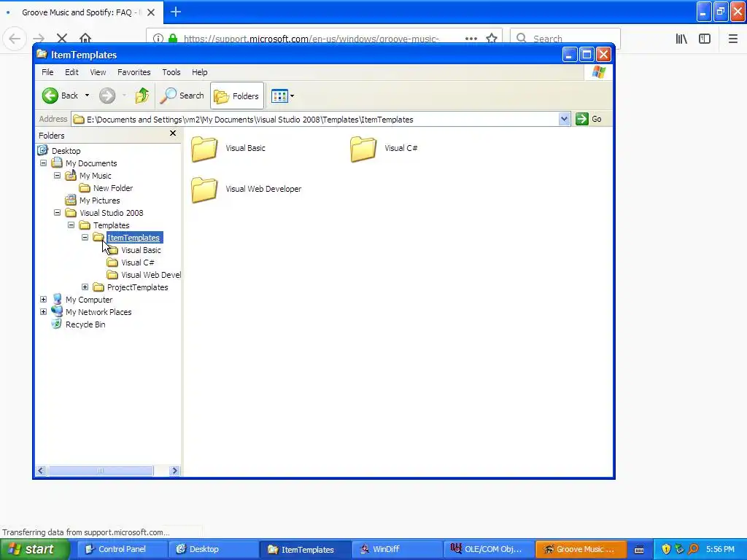Select Recycle Bin in folder tree
Viewport: 747px width, 560px height.
tap(85, 324)
